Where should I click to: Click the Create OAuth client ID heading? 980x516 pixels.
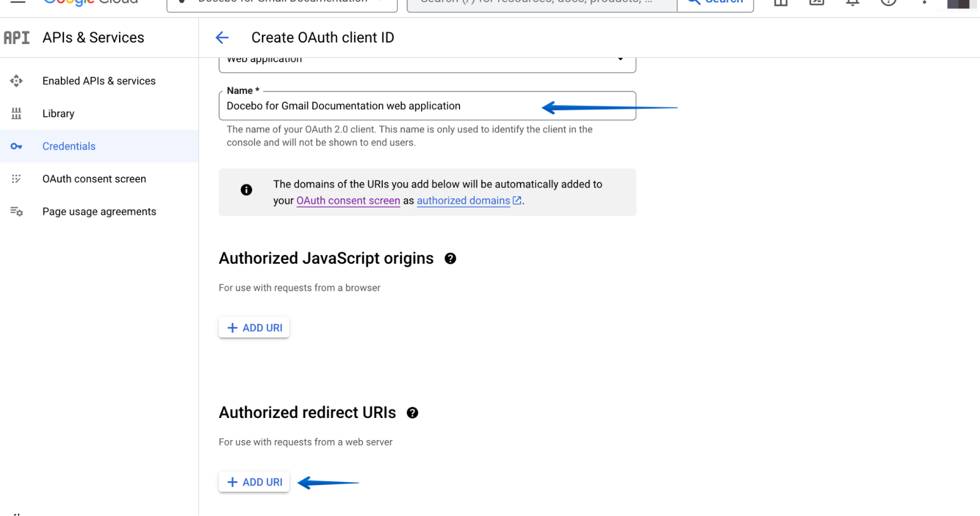(323, 38)
